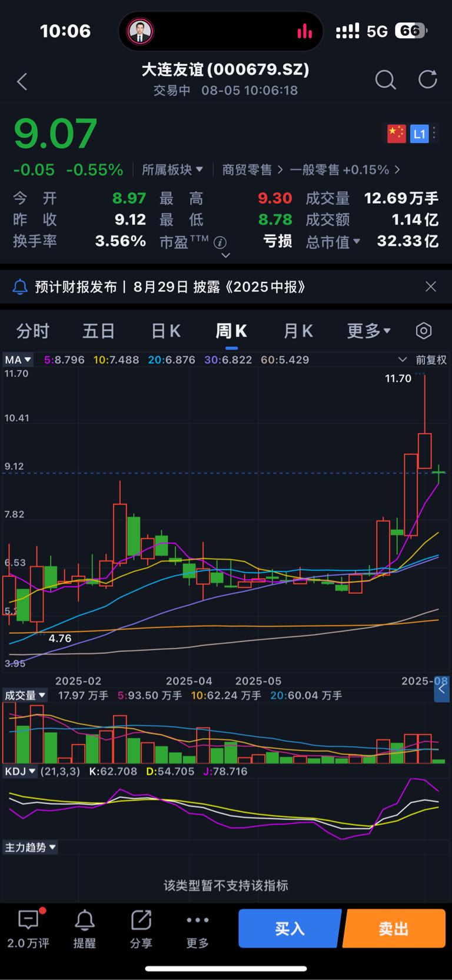Open the MA indicator dropdown

18,360
